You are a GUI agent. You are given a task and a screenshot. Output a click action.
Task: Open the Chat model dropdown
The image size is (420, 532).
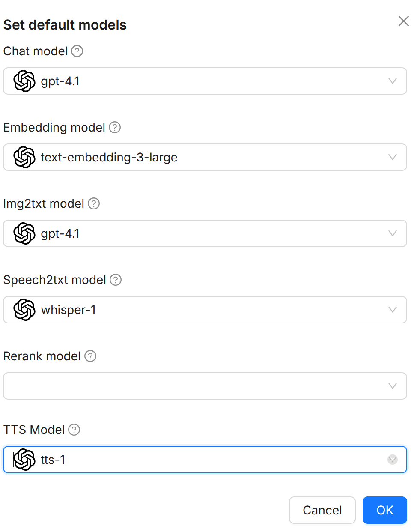393,81
